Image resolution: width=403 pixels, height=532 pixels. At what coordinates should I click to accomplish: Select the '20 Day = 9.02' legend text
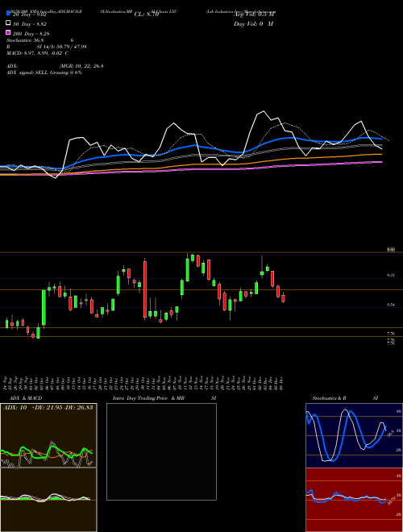30,15
